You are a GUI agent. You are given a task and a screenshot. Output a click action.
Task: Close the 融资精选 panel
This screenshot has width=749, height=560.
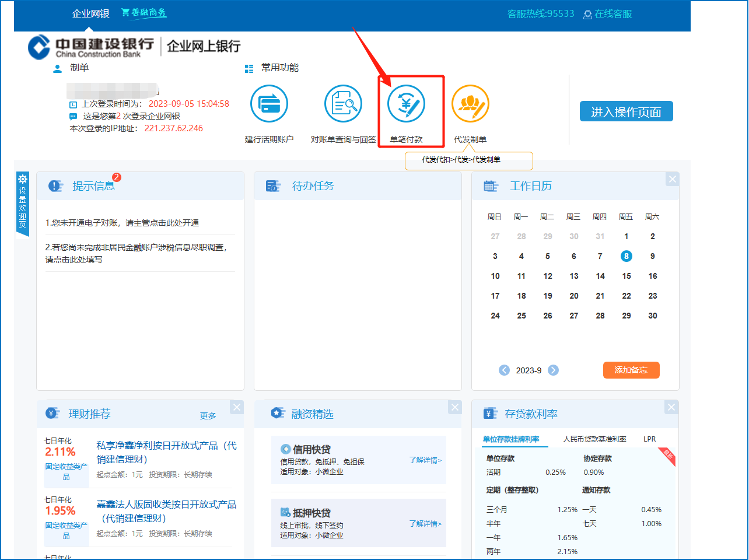pos(456,407)
